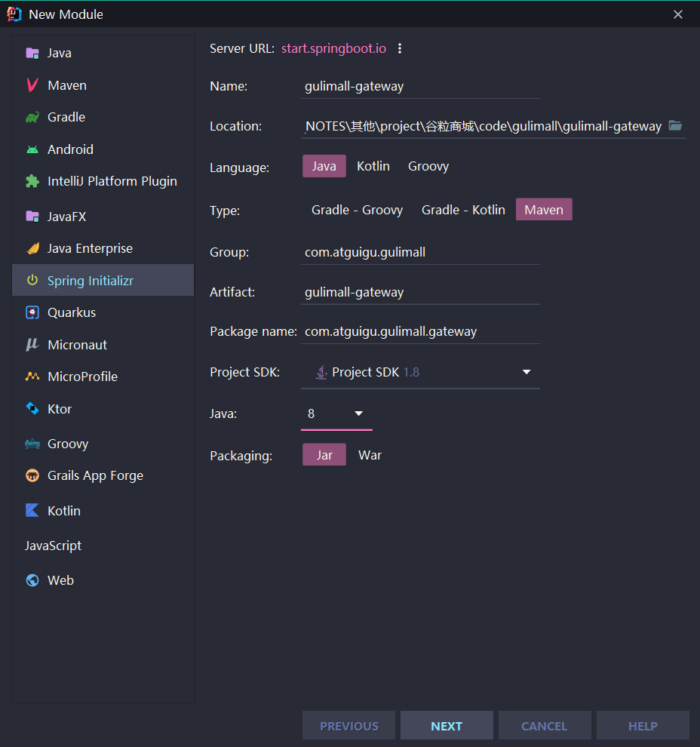Image resolution: width=700 pixels, height=747 pixels.
Task: Open the Java version dropdown
Action: click(358, 413)
